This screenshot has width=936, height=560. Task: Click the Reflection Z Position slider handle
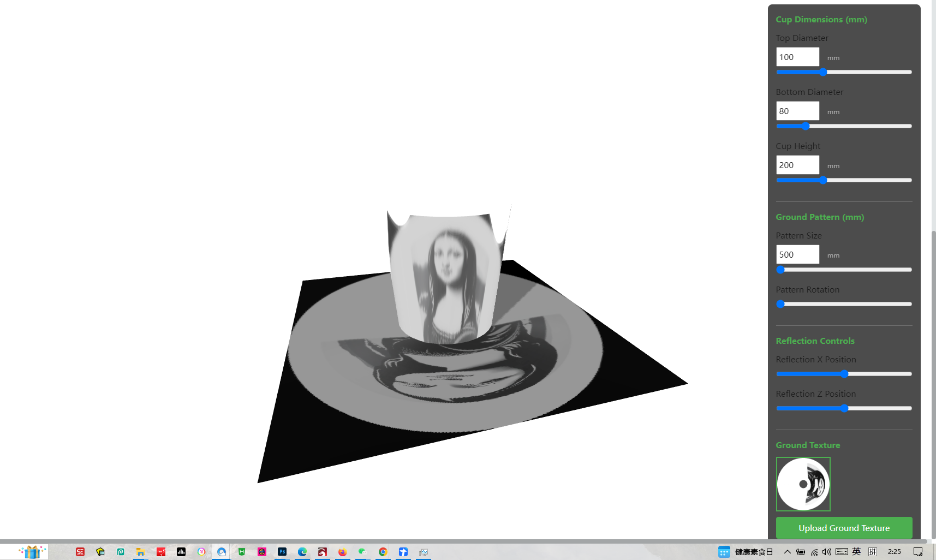click(x=844, y=408)
